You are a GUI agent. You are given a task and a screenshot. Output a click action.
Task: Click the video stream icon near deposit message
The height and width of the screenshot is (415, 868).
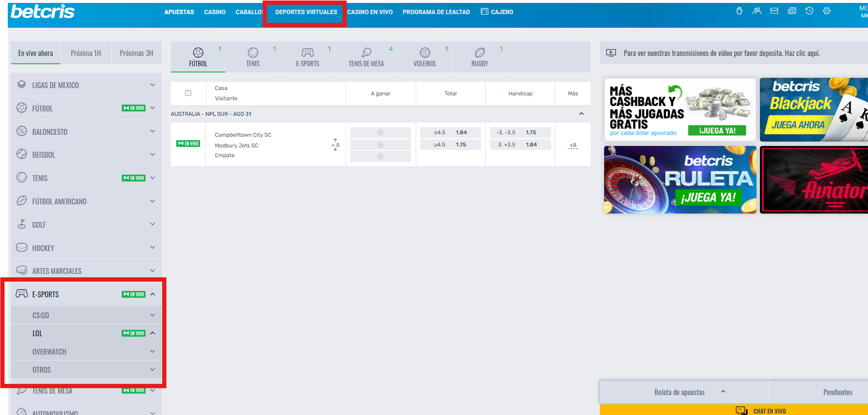tap(611, 53)
